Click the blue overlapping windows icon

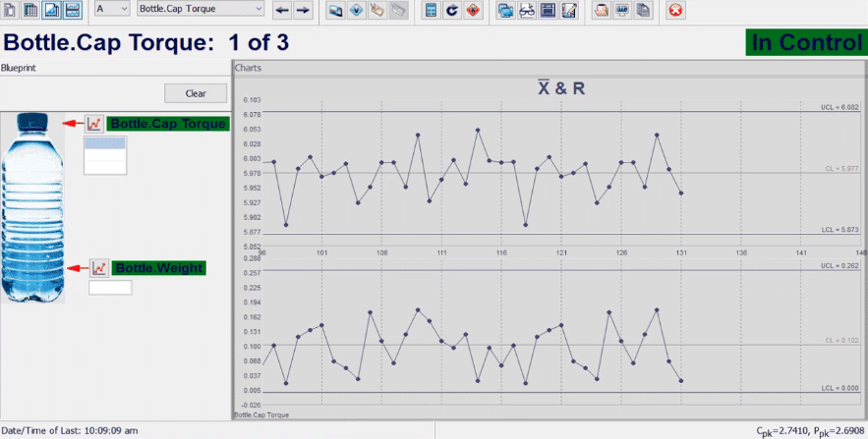[x=505, y=10]
